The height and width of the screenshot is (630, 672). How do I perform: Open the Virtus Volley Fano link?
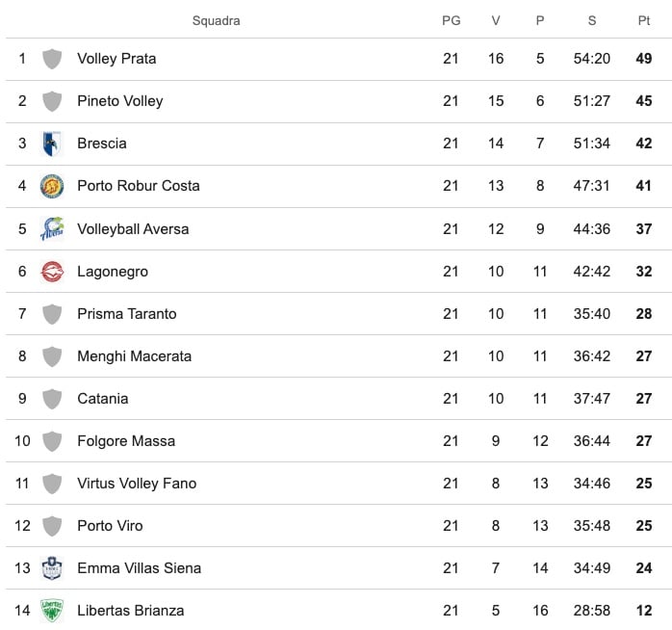pyautogui.click(x=137, y=484)
